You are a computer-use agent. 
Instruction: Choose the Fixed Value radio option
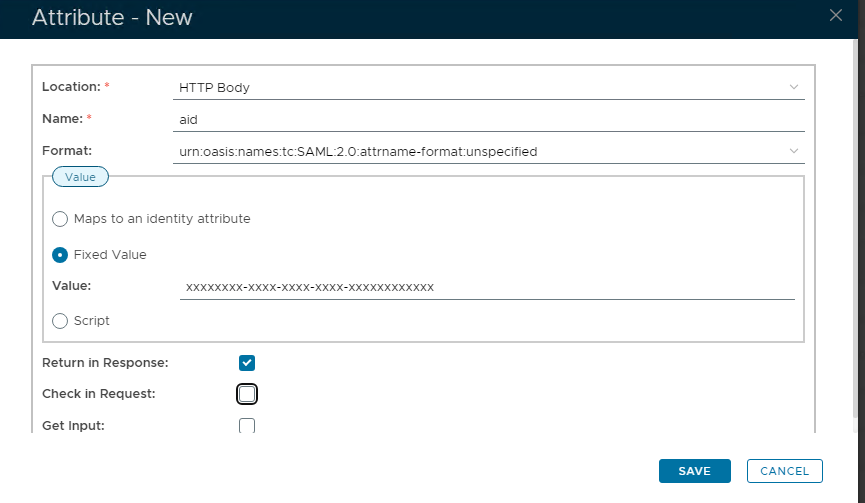tap(60, 255)
